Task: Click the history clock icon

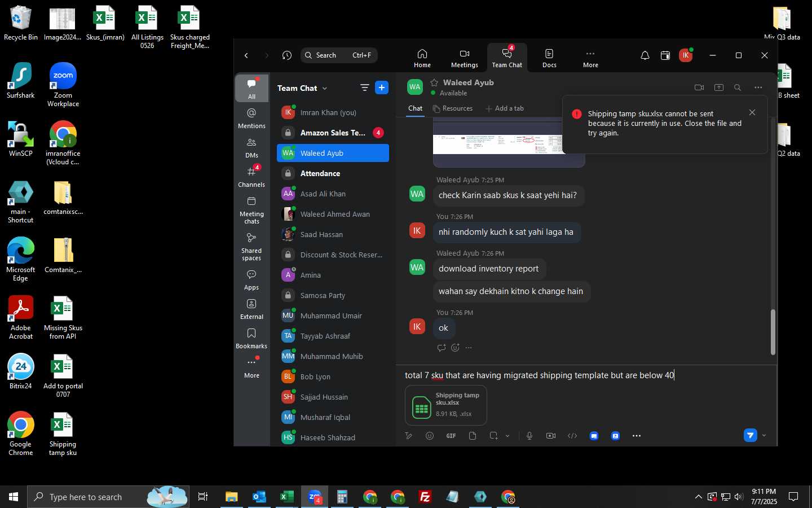Action: click(287, 55)
